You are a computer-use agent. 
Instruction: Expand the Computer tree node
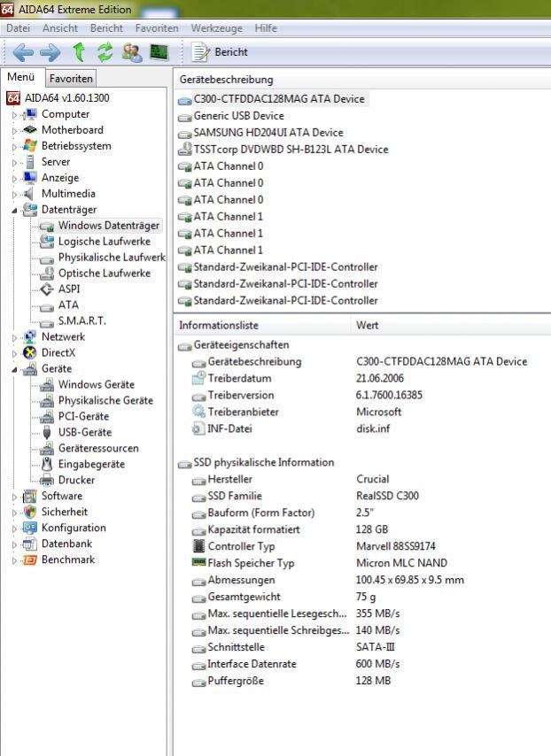tap(14, 115)
